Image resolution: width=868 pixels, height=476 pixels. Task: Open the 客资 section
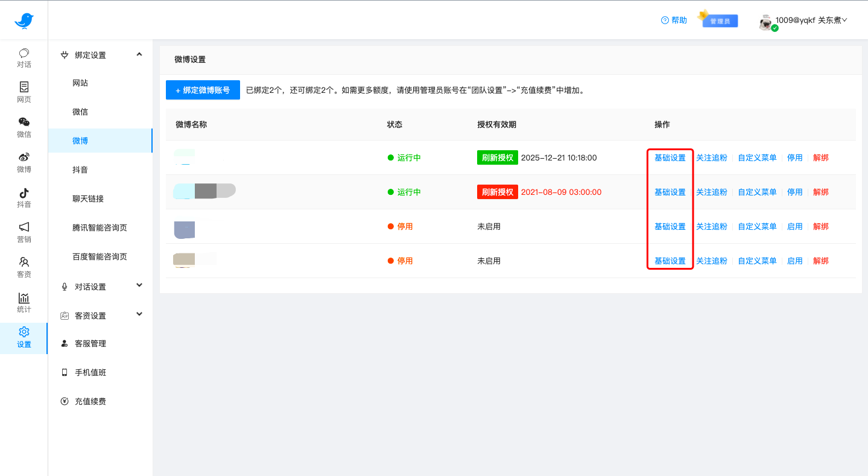24,267
